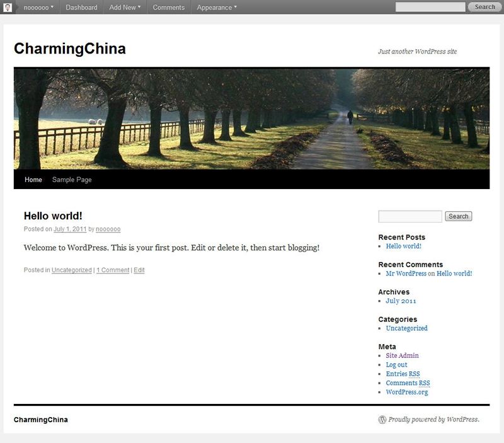Visit WordPress.org from the Meta section
504x443 pixels.
pyautogui.click(x=406, y=391)
